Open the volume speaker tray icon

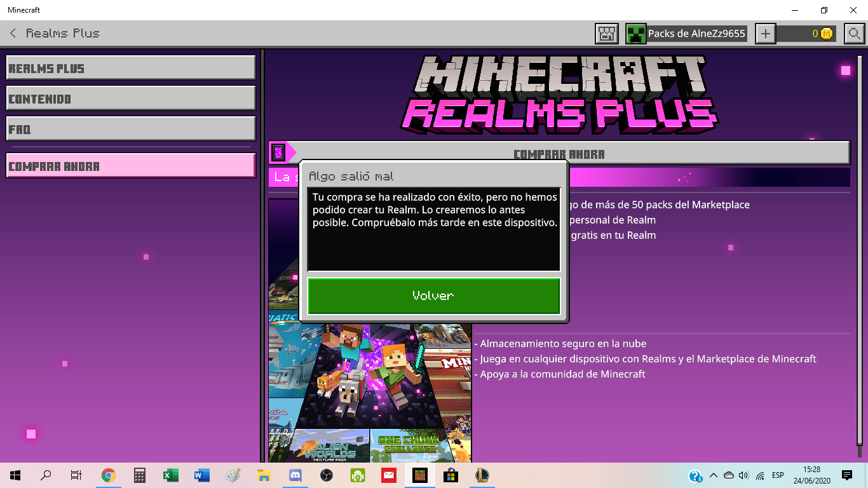pyautogui.click(x=744, y=475)
